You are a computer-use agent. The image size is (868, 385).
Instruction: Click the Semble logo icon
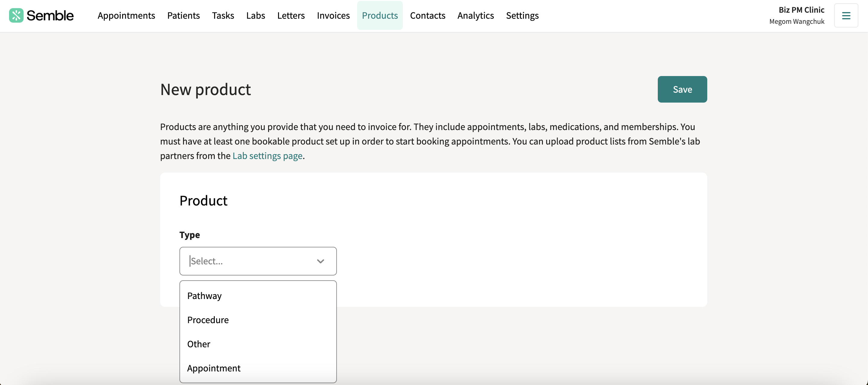click(x=16, y=15)
